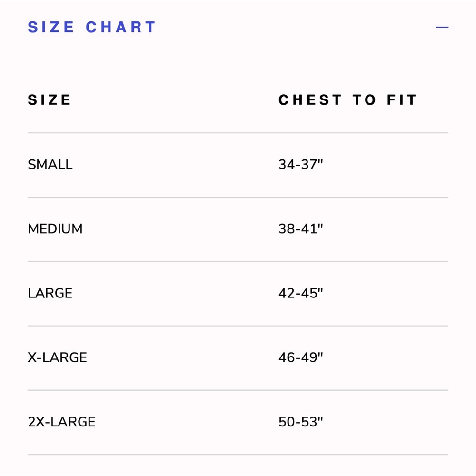
Task: Click the word FIT in column header
Action: point(402,100)
